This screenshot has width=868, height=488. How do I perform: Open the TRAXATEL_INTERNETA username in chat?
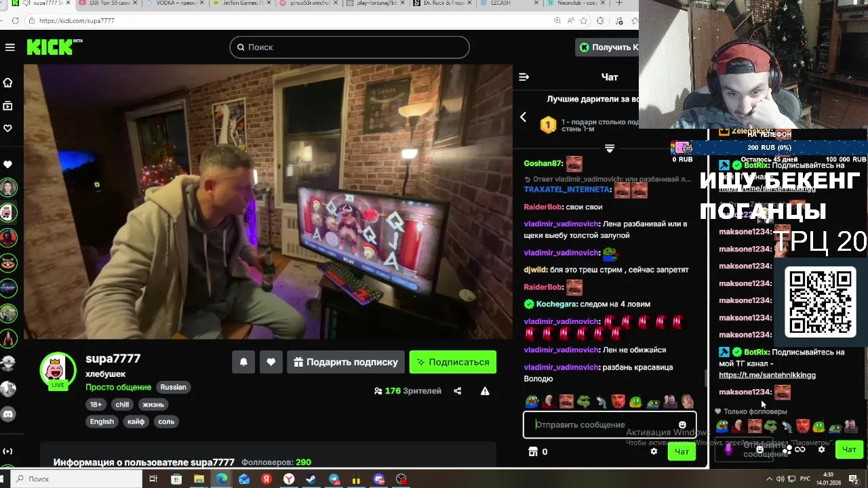click(567, 190)
